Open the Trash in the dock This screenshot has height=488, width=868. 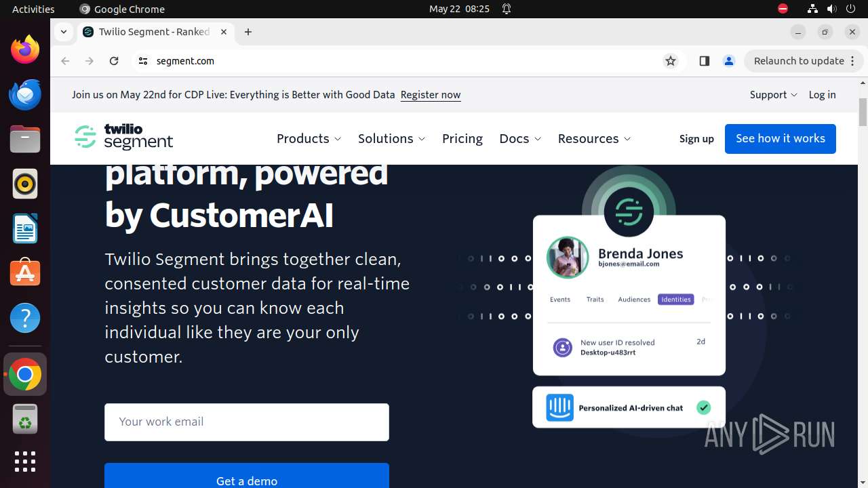[25, 419]
